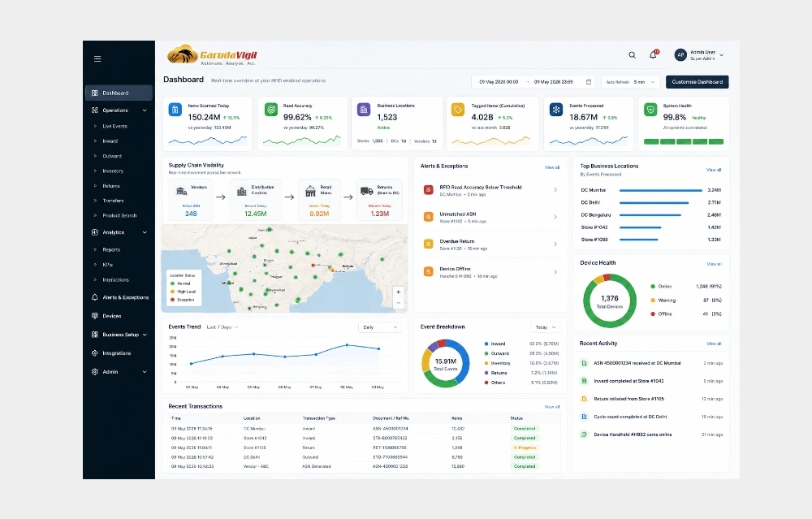Click the Vendors icon in supply chain
Screen dimensions: 812x519
tap(181, 191)
